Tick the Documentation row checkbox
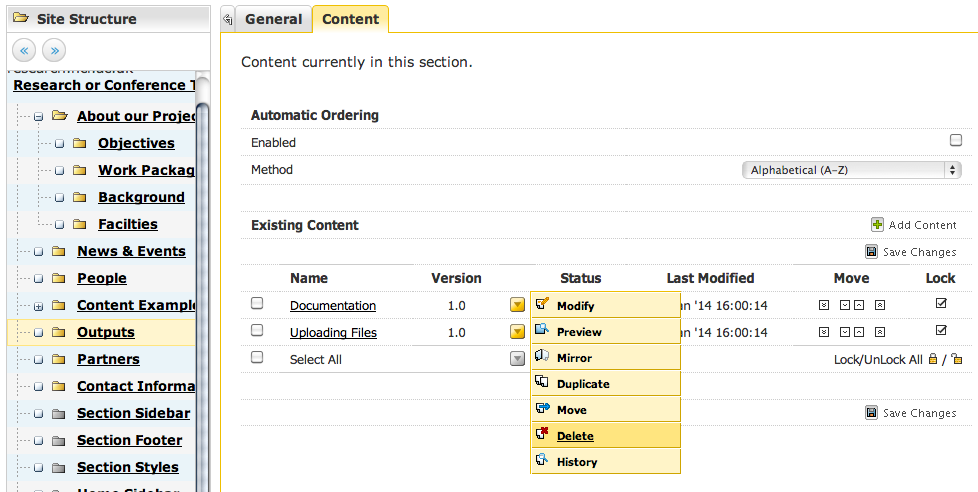This screenshot has height=492, width=978. point(257,303)
